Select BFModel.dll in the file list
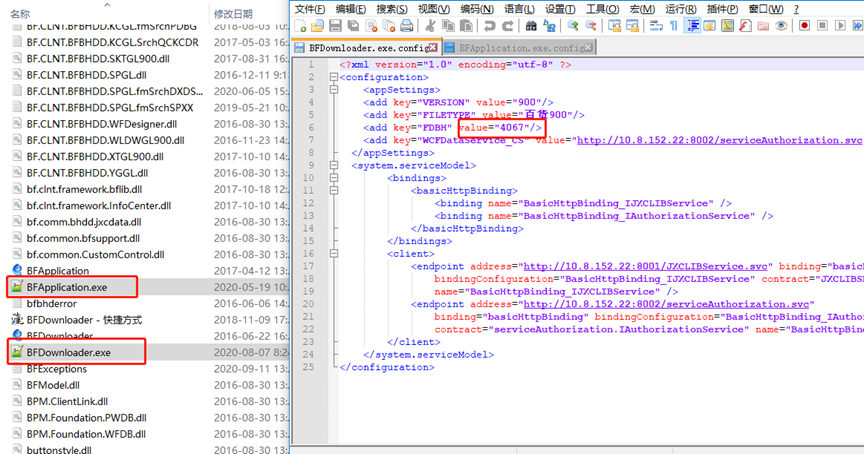Image resolution: width=864 pixels, height=454 pixels. click(x=53, y=385)
